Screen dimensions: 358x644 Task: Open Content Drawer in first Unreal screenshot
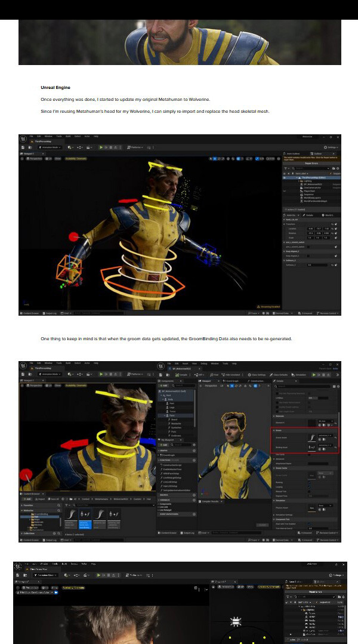point(30,313)
